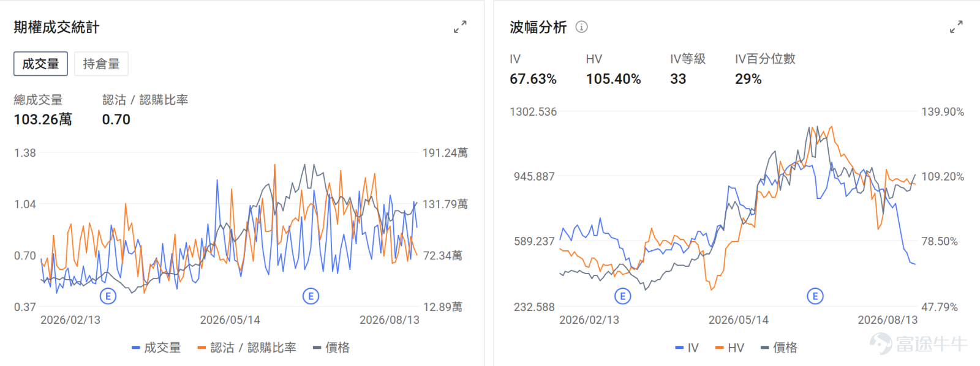Switch to the 持倉量 tab
The width and height of the screenshot is (980, 366).
pyautogui.click(x=101, y=64)
